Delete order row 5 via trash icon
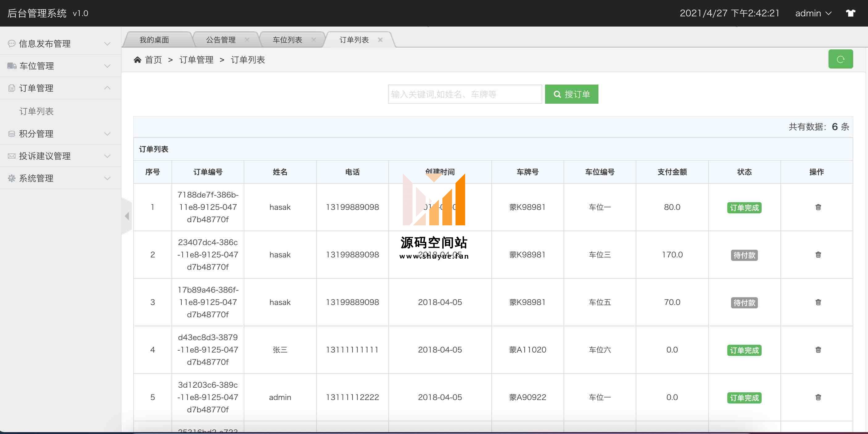This screenshot has width=868, height=434. [x=818, y=397]
